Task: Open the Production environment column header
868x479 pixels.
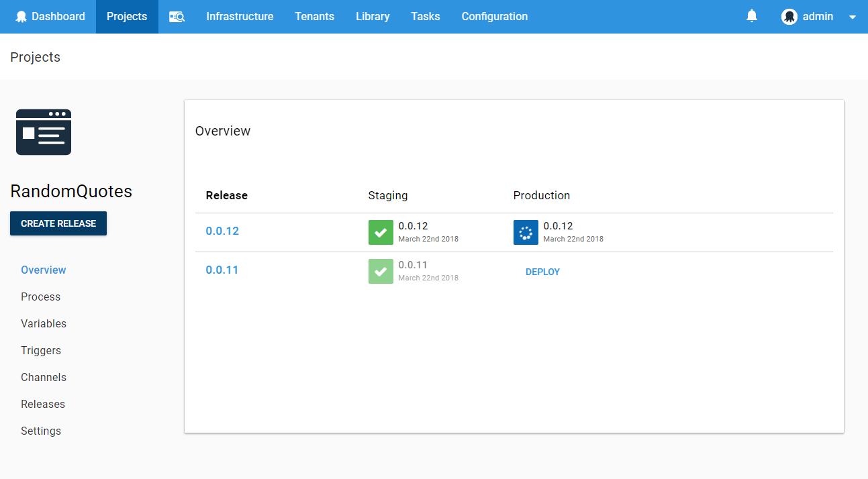Action: [x=542, y=195]
